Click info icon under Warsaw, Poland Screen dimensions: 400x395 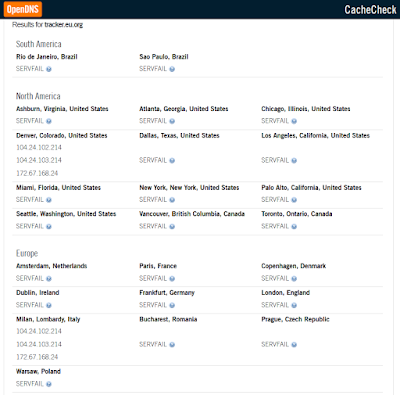coord(49,384)
